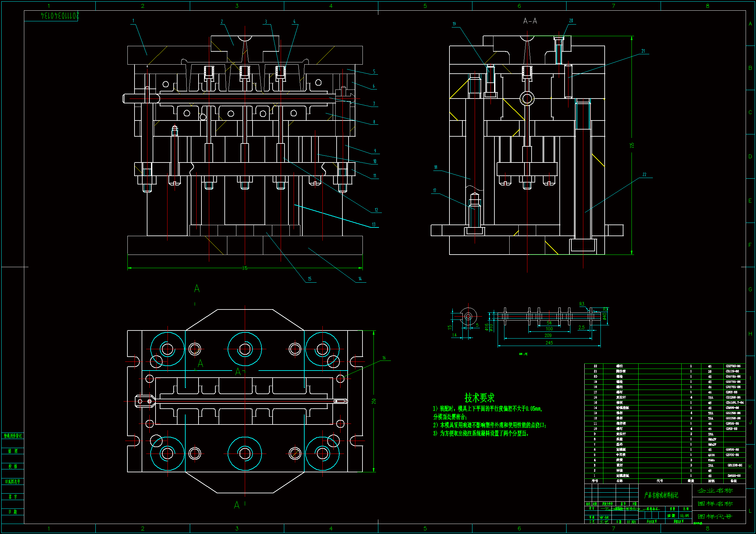The height and width of the screenshot is (534, 756).
Task: Click the 245 length dimension of the part
Action: pos(549,343)
